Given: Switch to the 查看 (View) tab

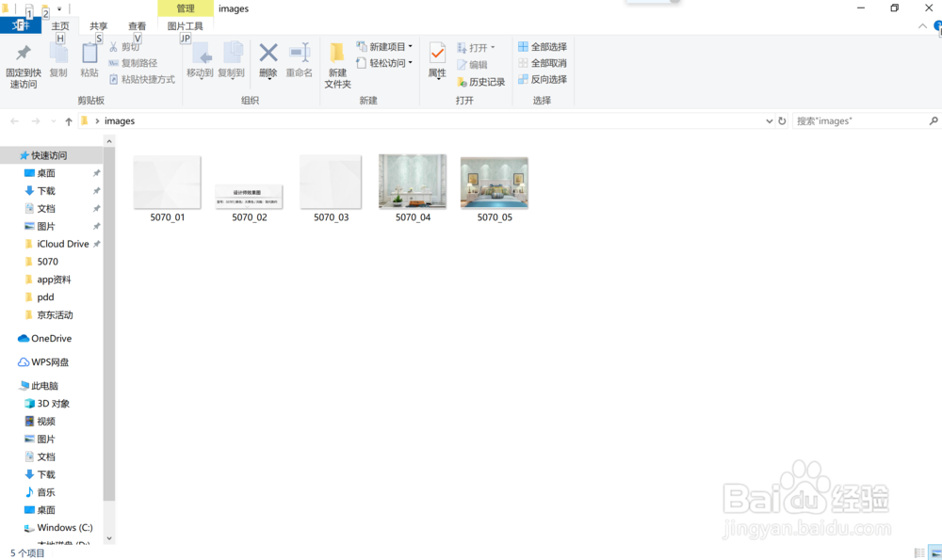Looking at the screenshot, I should [x=136, y=25].
